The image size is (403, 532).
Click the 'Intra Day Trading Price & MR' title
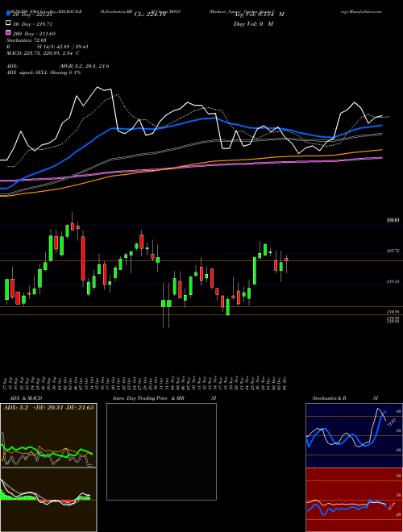[x=148, y=398]
